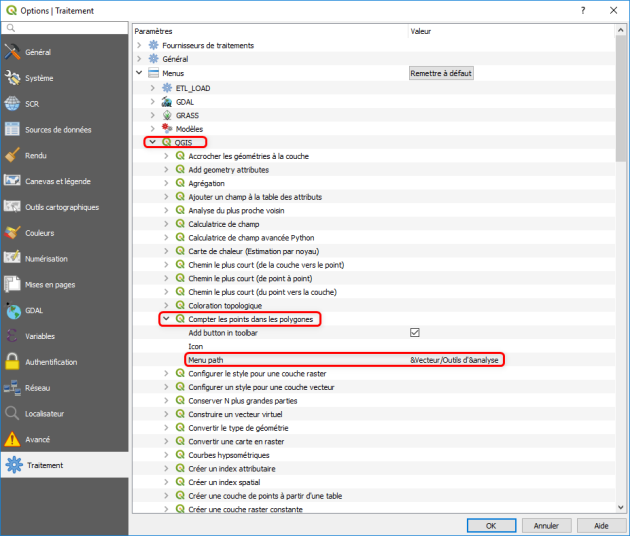Collapse Compter les points dans les polygones
Screen dimensions: 630x536
click(166, 319)
